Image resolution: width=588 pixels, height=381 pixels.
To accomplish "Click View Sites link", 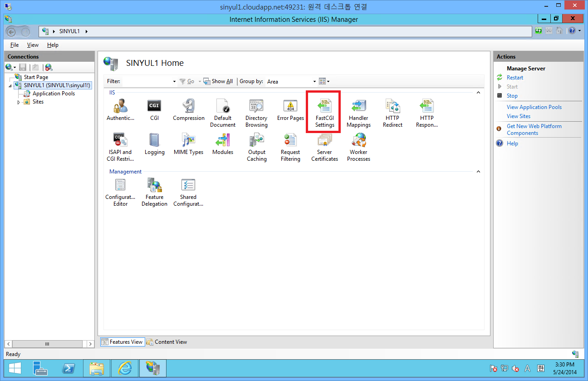I will [519, 116].
